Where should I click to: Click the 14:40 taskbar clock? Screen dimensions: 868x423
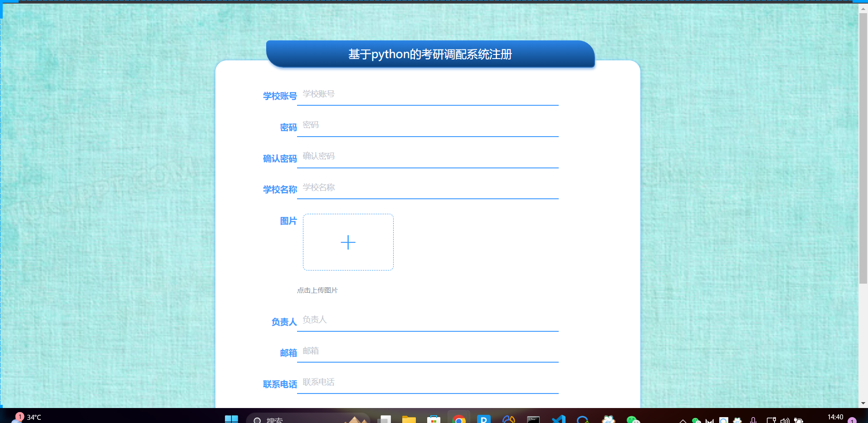(x=835, y=417)
